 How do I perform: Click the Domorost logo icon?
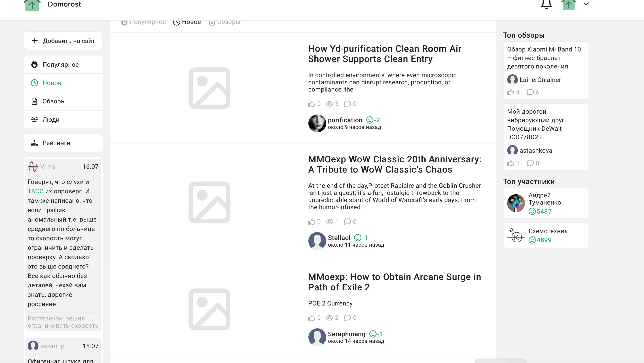[32, 5]
